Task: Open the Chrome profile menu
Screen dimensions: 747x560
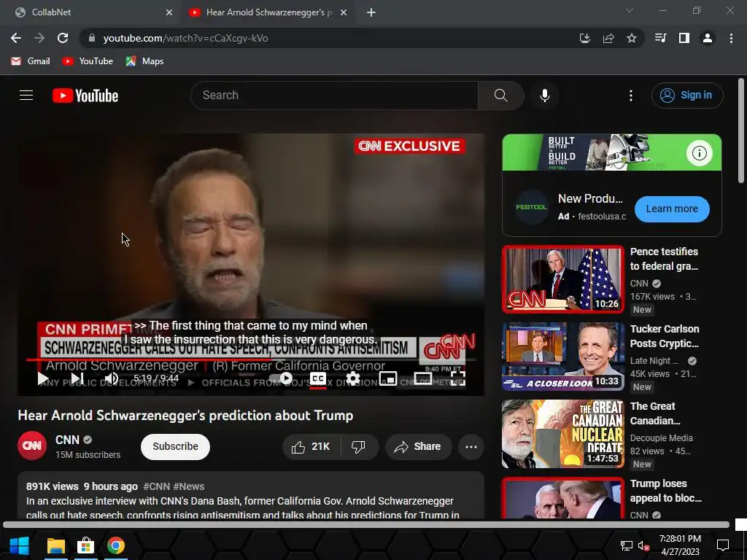Action: coord(708,38)
